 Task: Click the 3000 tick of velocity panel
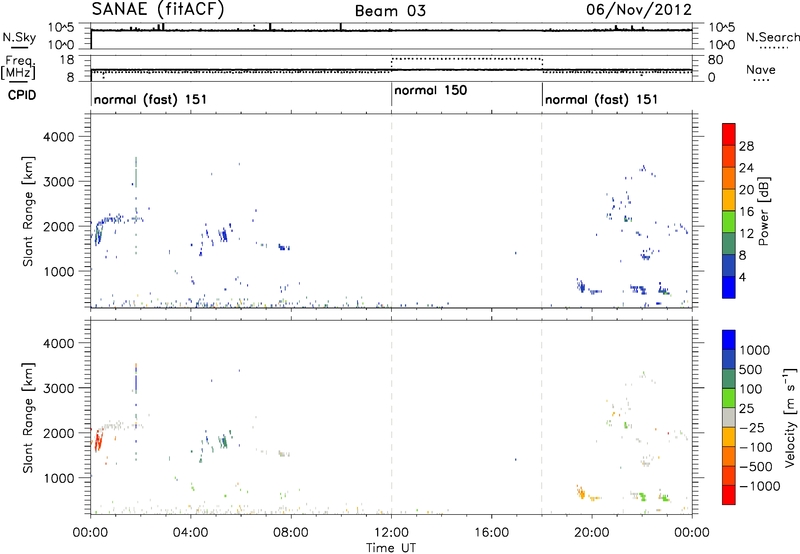coord(59,388)
